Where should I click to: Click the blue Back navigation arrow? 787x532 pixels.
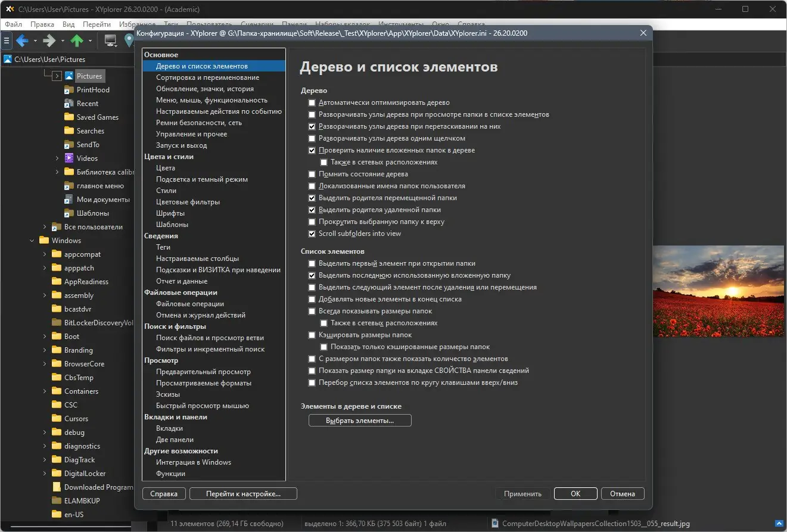coord(21,41)
